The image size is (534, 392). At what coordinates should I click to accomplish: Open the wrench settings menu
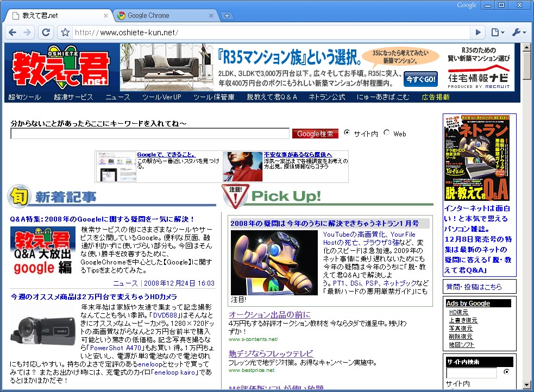(519, 33)
